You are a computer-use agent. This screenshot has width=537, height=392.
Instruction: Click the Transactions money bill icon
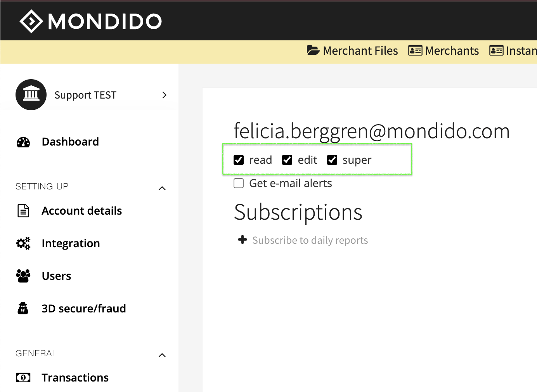pos(23,377)
